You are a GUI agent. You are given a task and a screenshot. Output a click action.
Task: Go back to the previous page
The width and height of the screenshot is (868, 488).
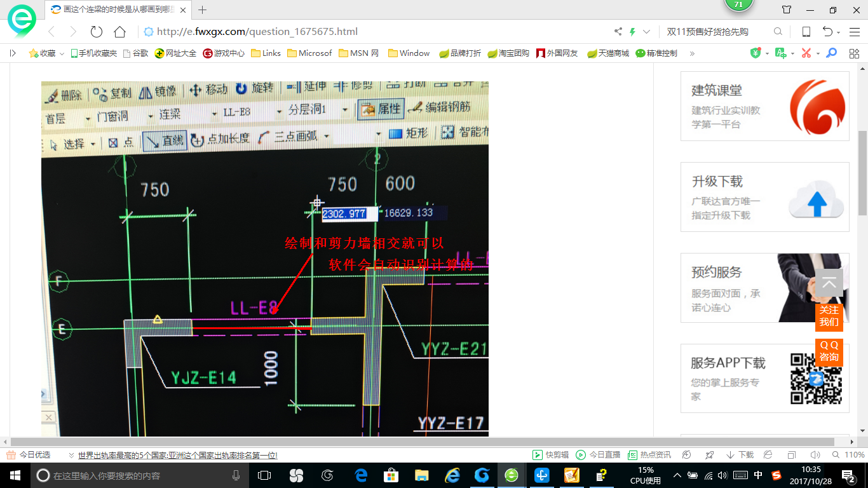coord(52,32)
